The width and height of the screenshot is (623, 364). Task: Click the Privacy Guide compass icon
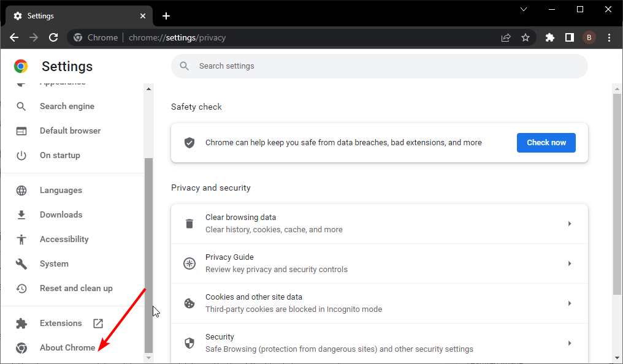point(189,264)
